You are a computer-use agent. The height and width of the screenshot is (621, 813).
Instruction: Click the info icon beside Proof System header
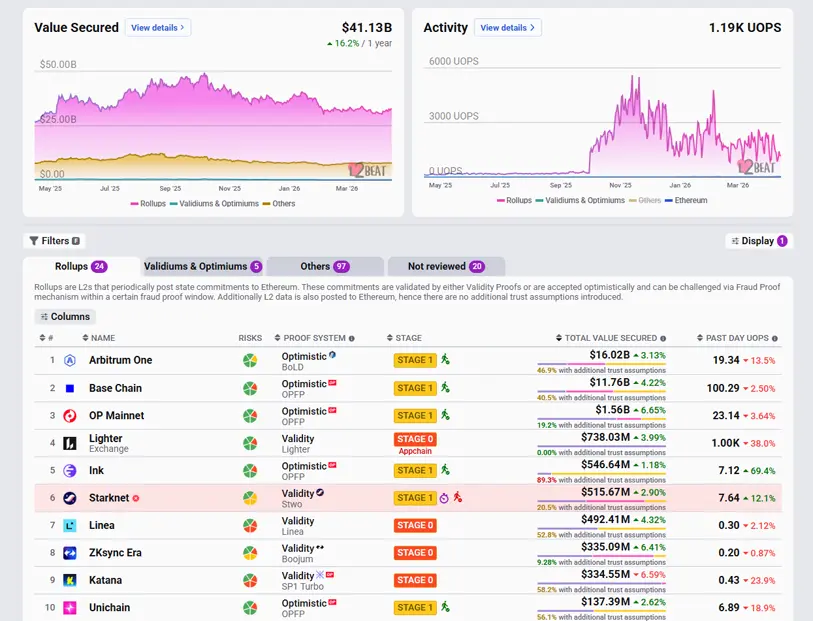point(351,338)
